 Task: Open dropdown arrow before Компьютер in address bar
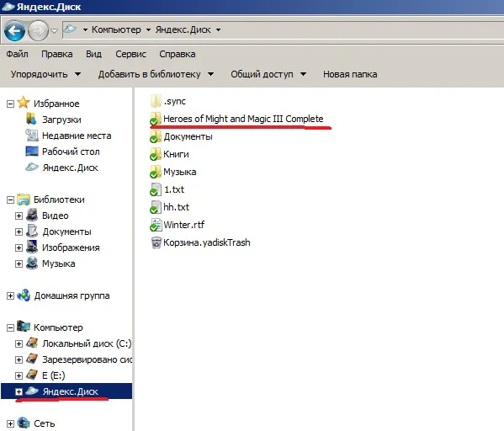85,30
